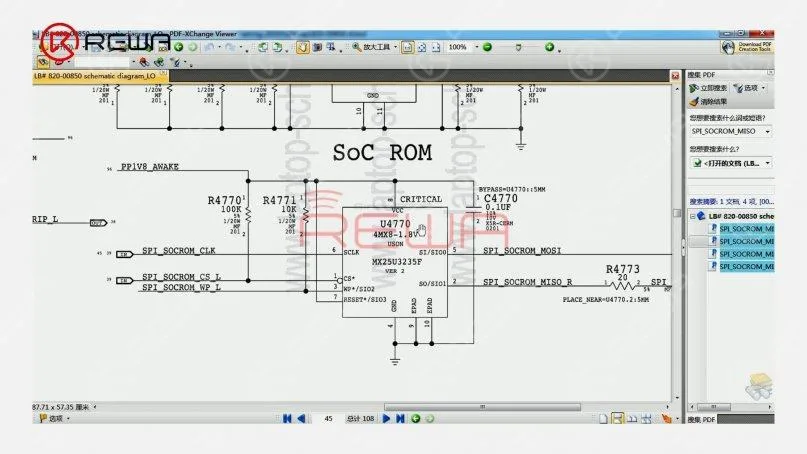Viewport: 807px width, 454px height.
Task: Select third SPI_SOCROM_MI search result
Action: [746, 254]
